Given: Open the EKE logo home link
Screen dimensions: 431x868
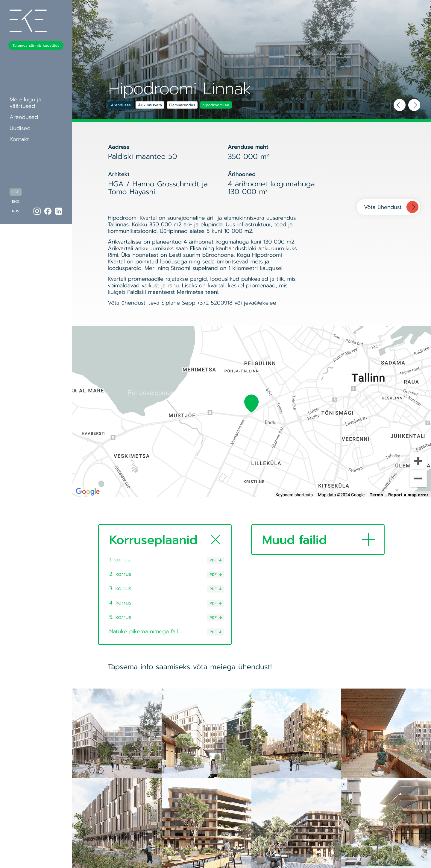Looking at the screenshot, I should (x=28, y=21).
